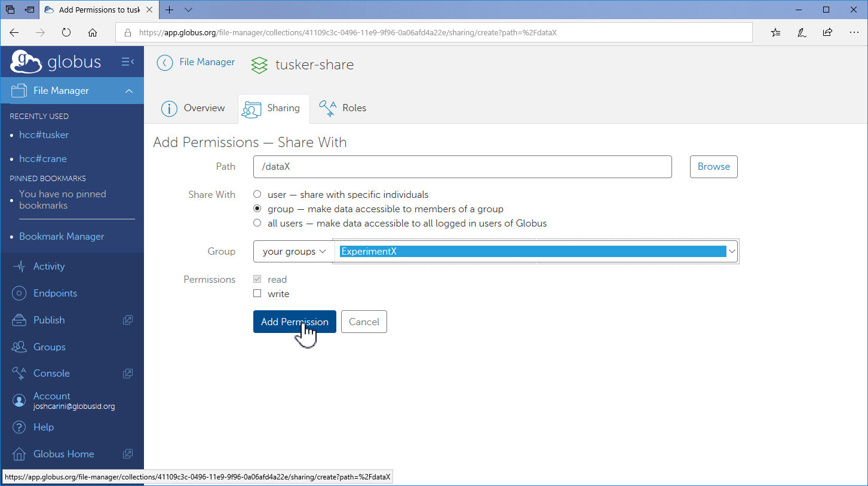868x486 pixels.
Task: Click the Add Permission button
Action: pos(295,322)
